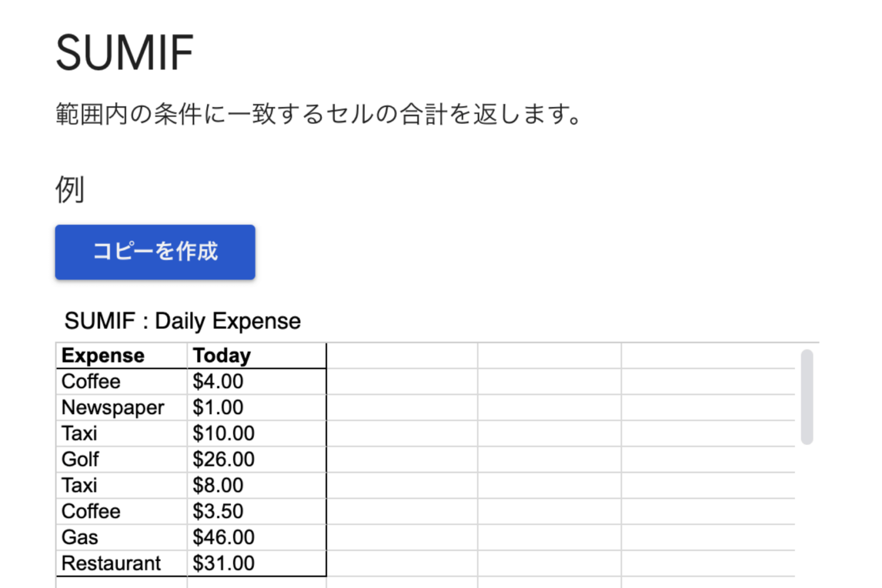
Task: Click the empty cell beside Coffee row
Action: (x=402, y=381)
